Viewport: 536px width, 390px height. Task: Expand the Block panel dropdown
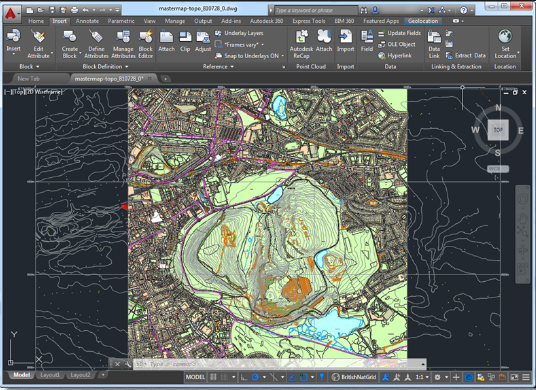click(29, 67)
